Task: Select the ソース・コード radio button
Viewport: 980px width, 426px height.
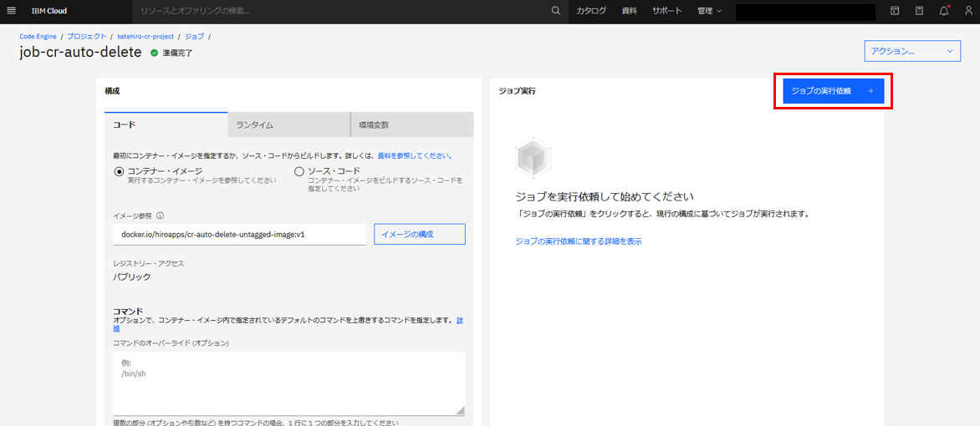Action: tap(299, 171)
